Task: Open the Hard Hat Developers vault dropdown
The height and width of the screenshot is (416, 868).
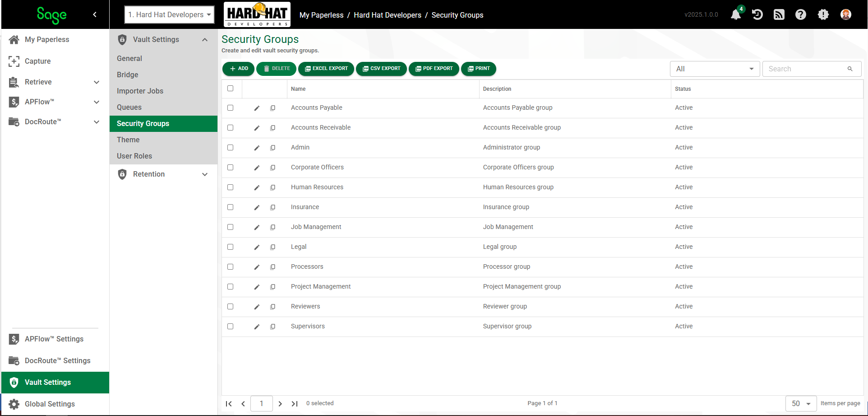Action: tap(170, 14)
